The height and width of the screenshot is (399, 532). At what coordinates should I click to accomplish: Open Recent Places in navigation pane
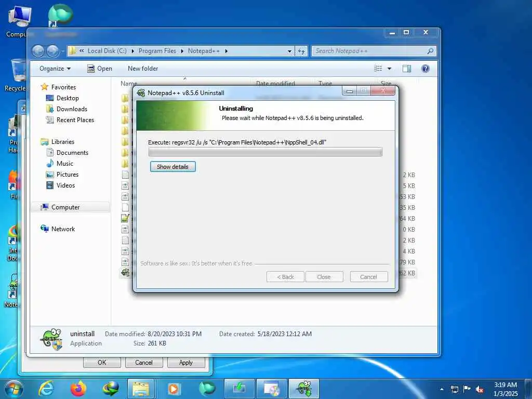(x=75, y=120)
